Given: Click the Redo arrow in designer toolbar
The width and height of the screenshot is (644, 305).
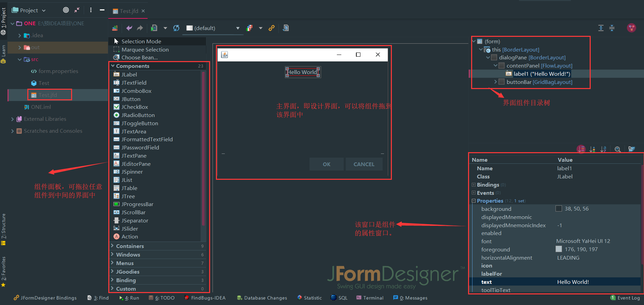Looking at the screenshot, I should (x=140, y=28).
